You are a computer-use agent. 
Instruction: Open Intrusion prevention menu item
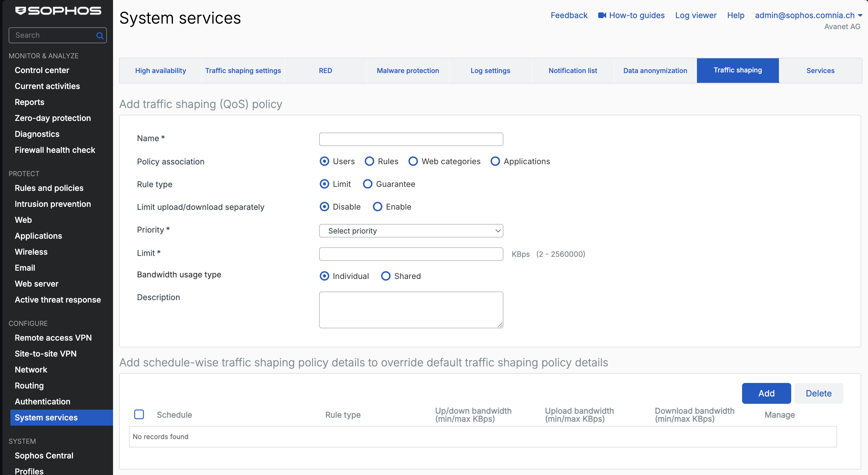click(x=53, y=204)
